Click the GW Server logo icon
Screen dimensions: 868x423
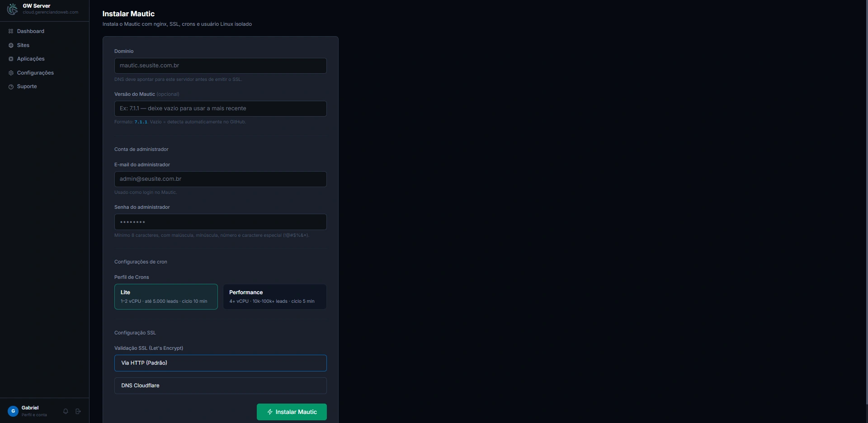tap(13, 9)
